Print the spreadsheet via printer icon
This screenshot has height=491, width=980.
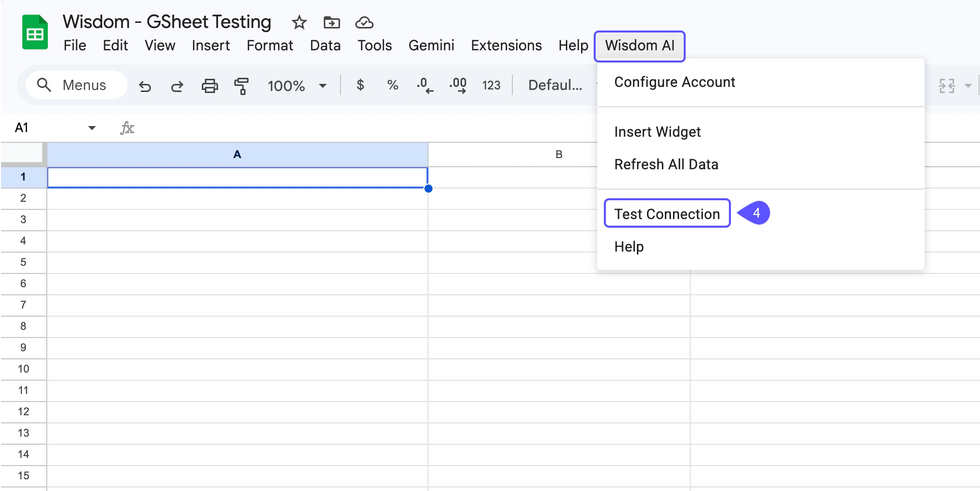tap(209, 85)
